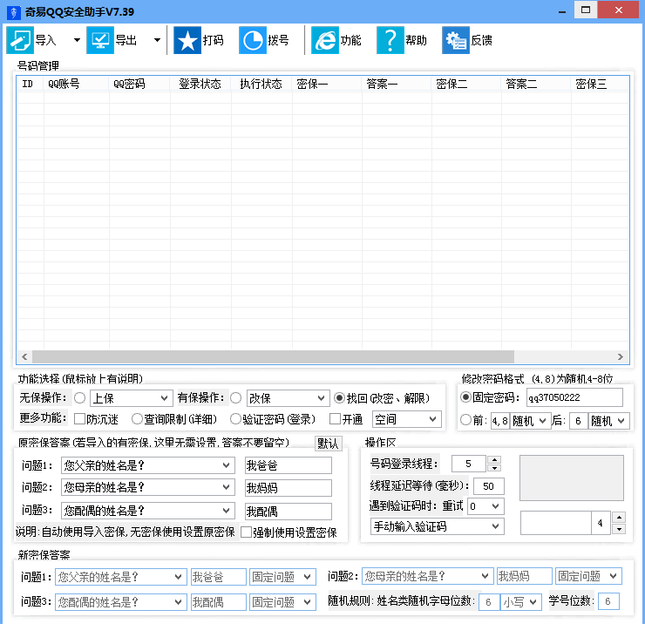Image resolution: width=645 pixels, height=644 pixels.
Task: Click the scrollbar left arrow in list
Action: [x=24, y=356]
